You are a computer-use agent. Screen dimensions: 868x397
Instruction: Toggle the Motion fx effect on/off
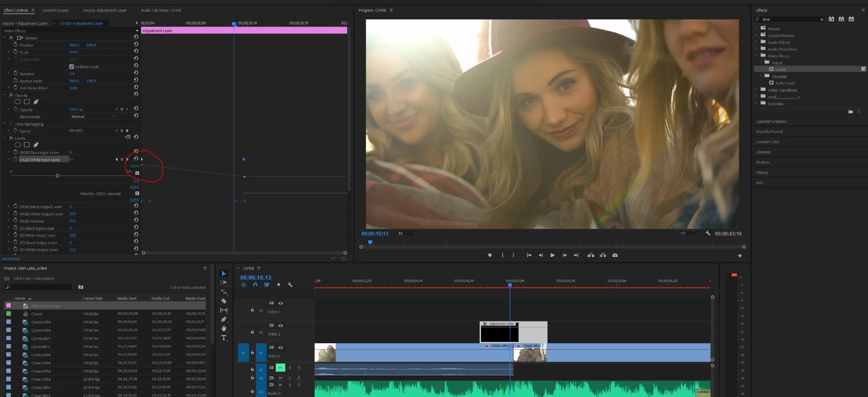11,38
